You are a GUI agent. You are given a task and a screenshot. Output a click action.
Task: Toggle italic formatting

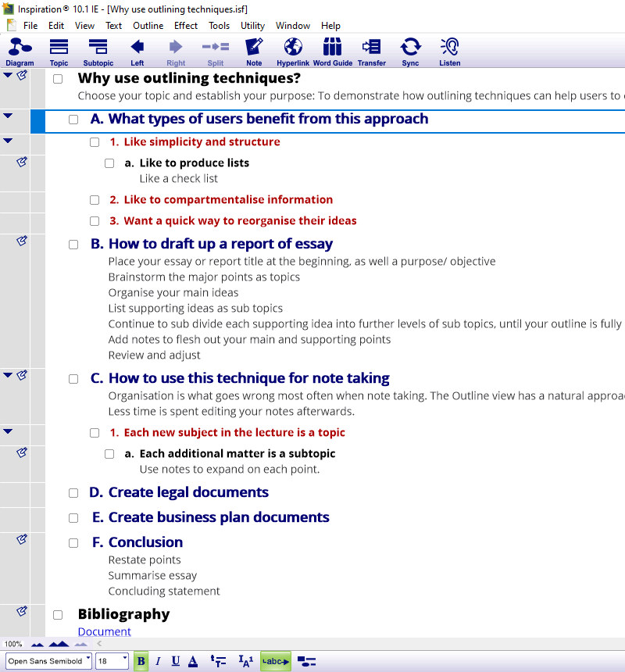pos(158,661)
